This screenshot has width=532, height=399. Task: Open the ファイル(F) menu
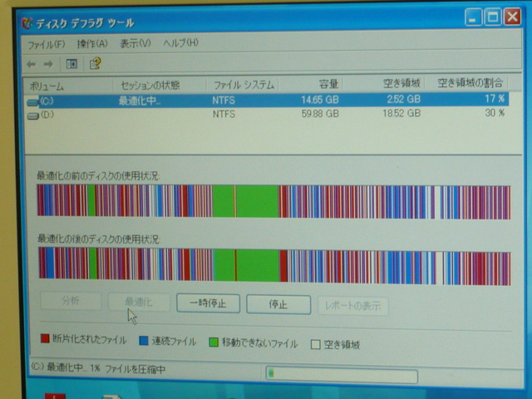point(47,43)
